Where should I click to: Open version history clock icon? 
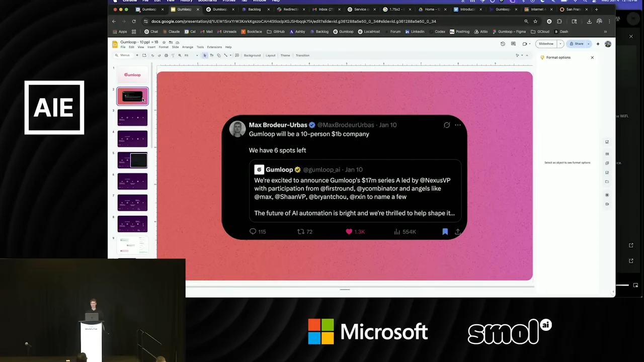[x=503, y=44]
